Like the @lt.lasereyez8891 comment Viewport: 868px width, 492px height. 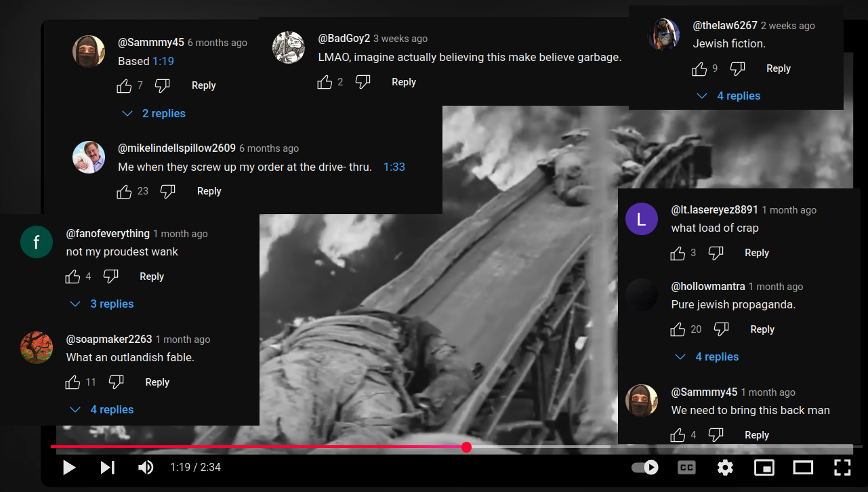point(678,253)
